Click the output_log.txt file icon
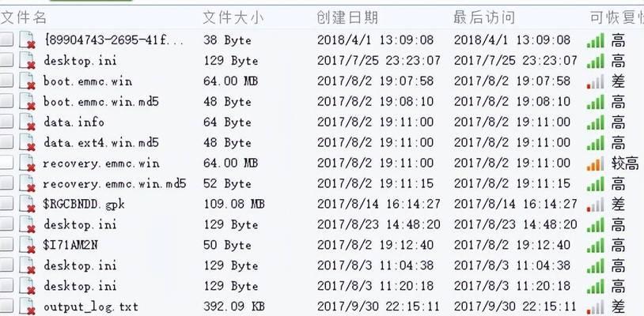The height and width of the screenshot is (316, 644). click(27, 307)
